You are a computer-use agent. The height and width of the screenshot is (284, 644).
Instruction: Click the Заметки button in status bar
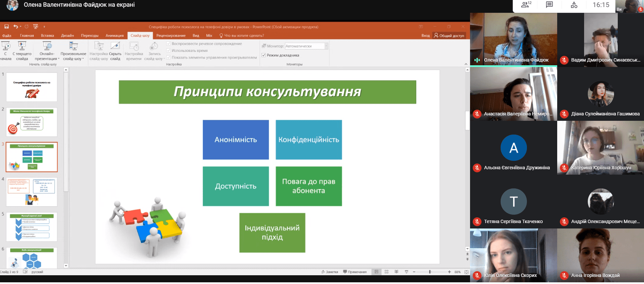(x=329, y=272)
